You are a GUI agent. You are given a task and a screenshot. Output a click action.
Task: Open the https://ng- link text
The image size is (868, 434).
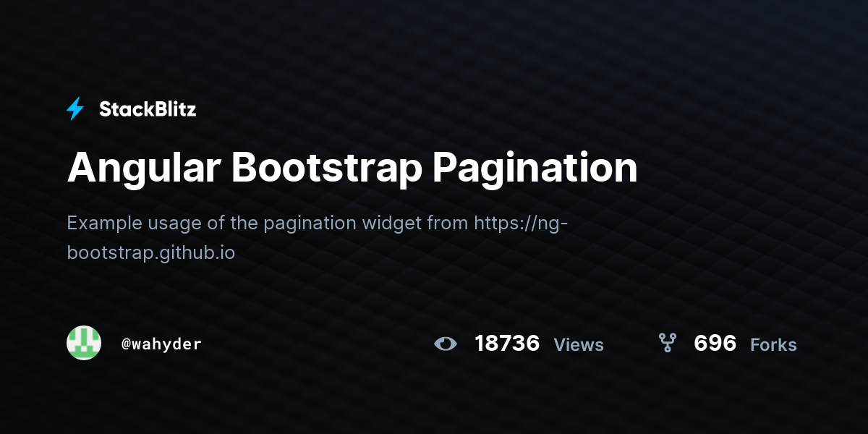(x=522, y=223)
